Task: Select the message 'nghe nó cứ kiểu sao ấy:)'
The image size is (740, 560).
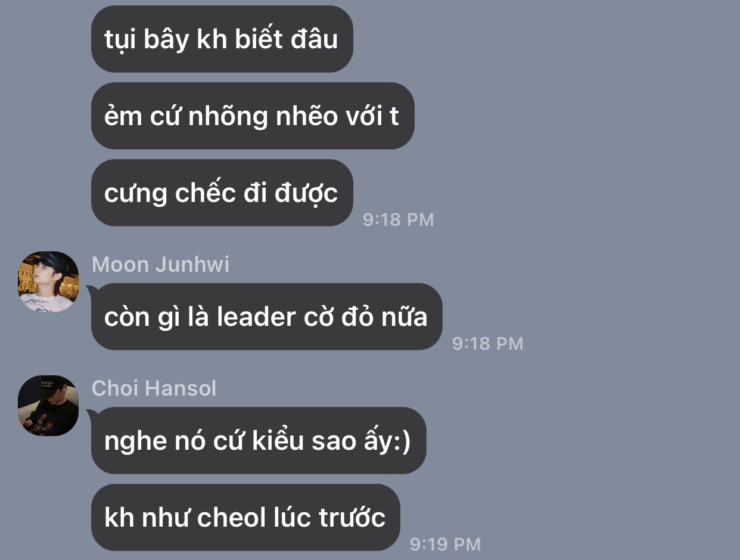Action: tap(259, 440)
